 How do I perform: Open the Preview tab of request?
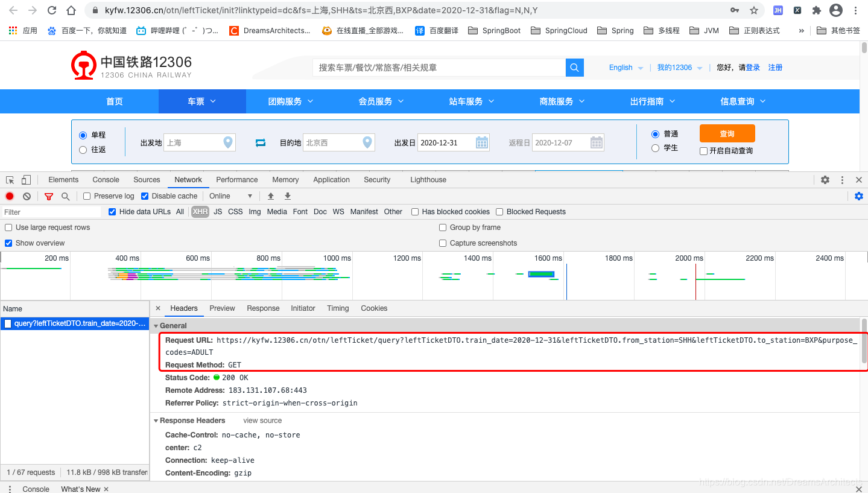coord(222,308)
